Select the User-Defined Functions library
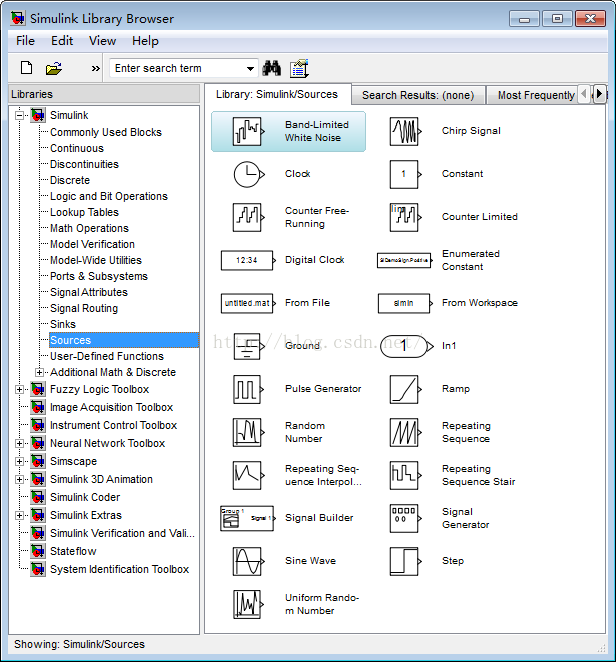 (107, 356)
